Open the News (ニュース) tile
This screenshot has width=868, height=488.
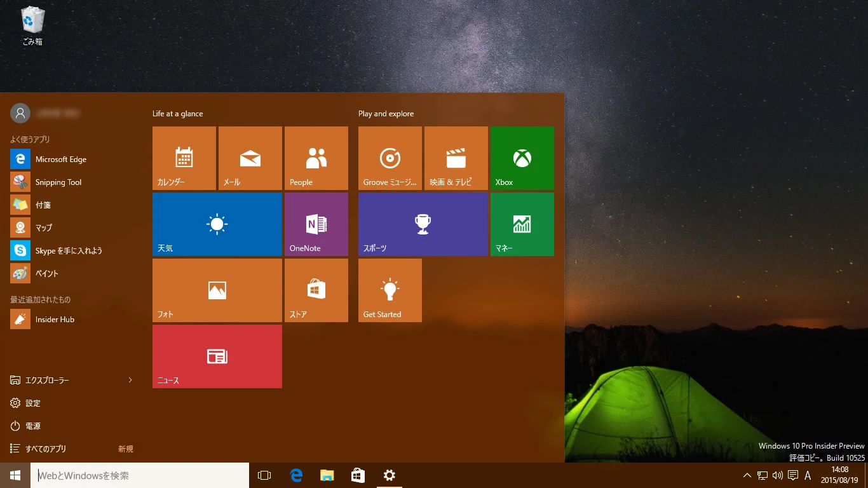(217, 356)
